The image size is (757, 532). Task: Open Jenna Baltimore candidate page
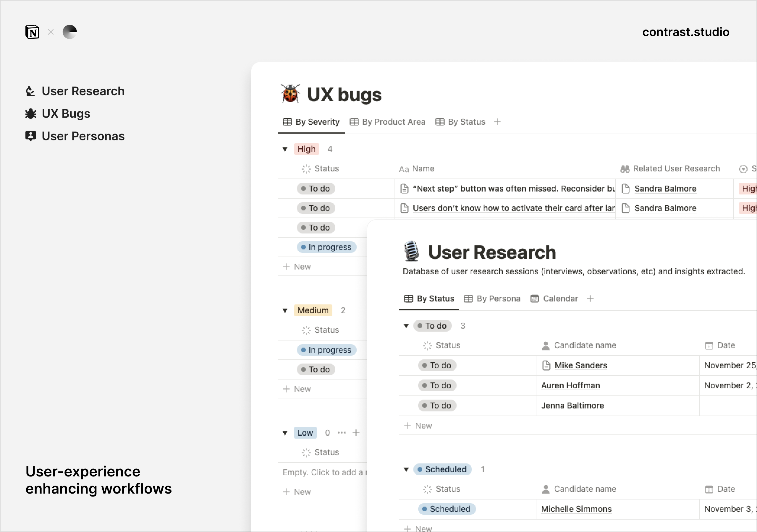pyautogui.click(x=572, y=406)
